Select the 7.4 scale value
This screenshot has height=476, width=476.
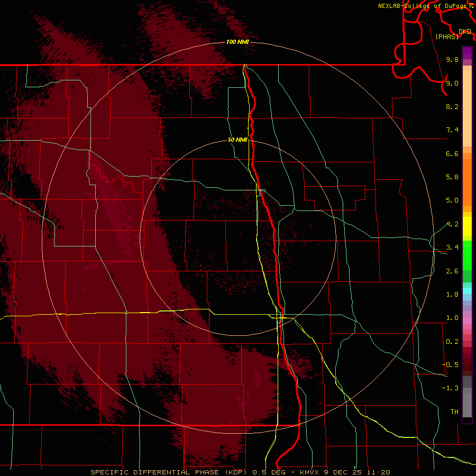(x=452, y=130)
